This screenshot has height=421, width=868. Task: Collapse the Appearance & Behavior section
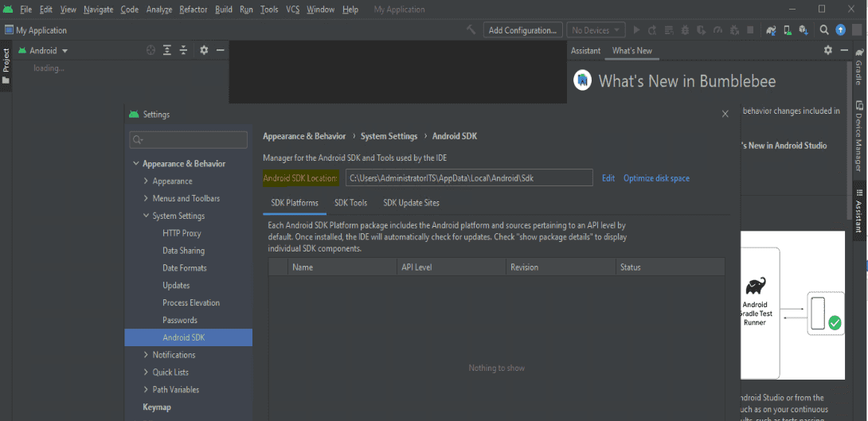[136, 164]
